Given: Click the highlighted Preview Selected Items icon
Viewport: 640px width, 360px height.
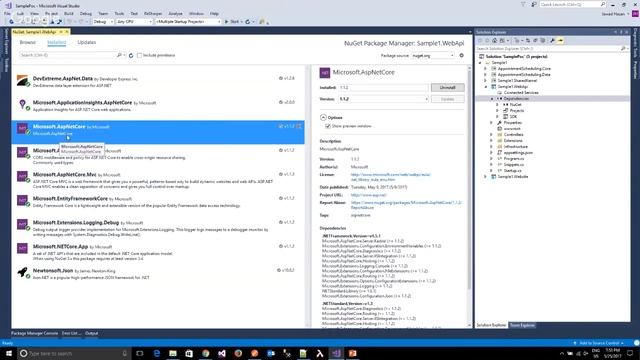Looking at the screenshot, I should point(560,40).
